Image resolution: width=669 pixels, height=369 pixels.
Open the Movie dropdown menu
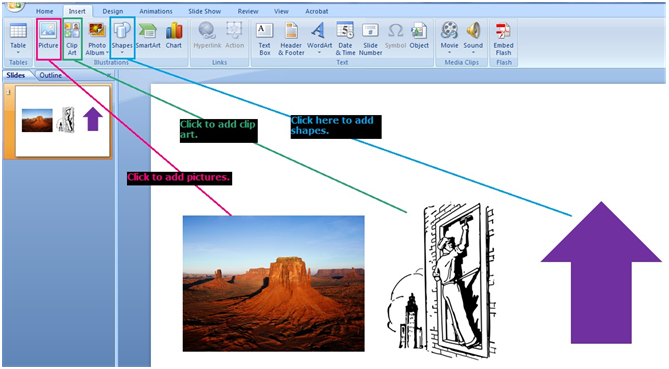[449, 52]
